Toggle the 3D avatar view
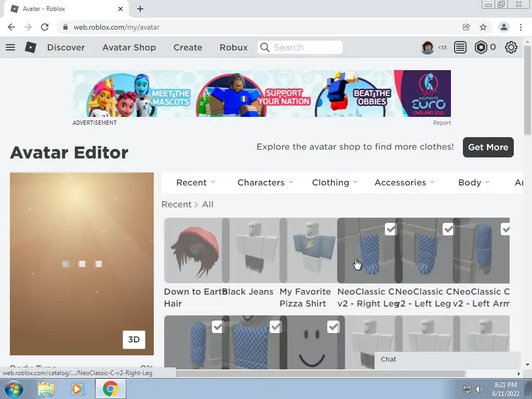Screen dimensions: 532x399 point(134,340)
